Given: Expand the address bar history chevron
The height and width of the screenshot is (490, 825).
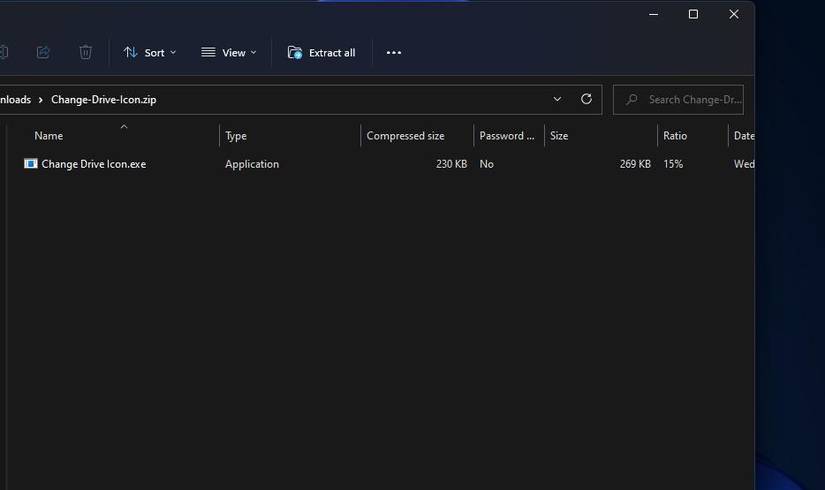Looking at the screenshot, I should 557,99.
